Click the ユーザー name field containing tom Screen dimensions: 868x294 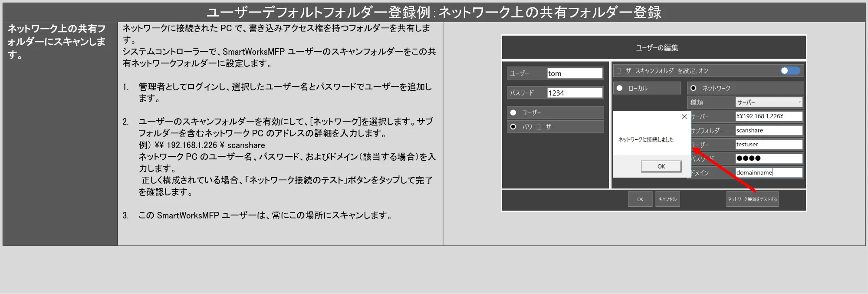coord(575,73)
